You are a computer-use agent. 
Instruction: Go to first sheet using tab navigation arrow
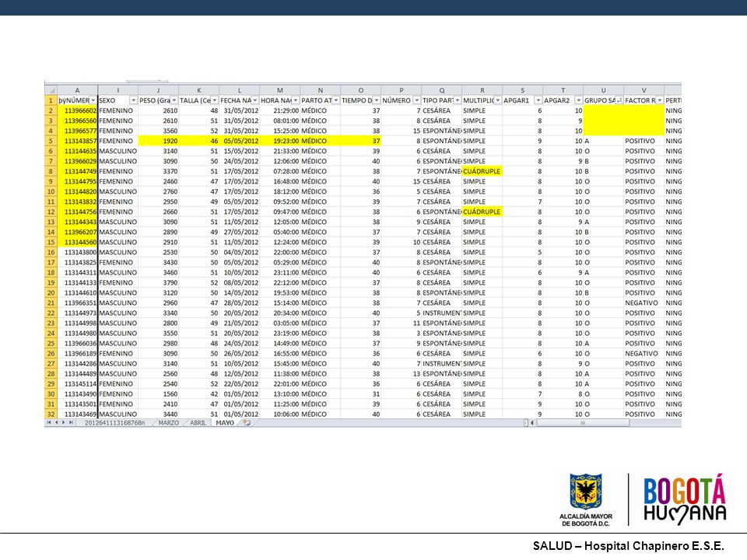(x=48, y=422)
